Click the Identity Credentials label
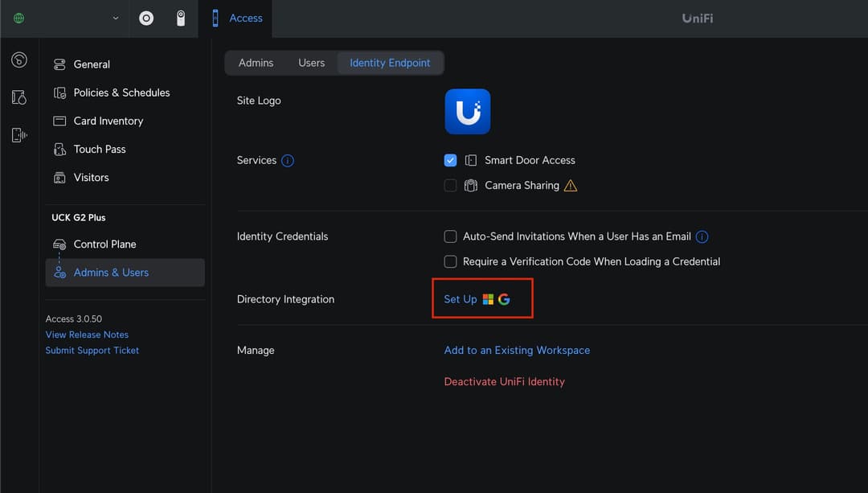 (282, 236)
